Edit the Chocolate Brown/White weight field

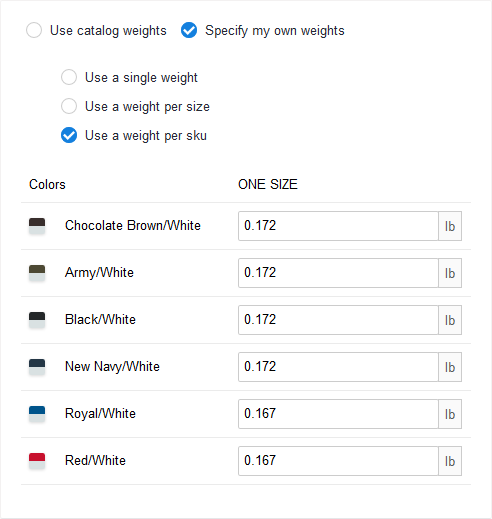[338, 226]
